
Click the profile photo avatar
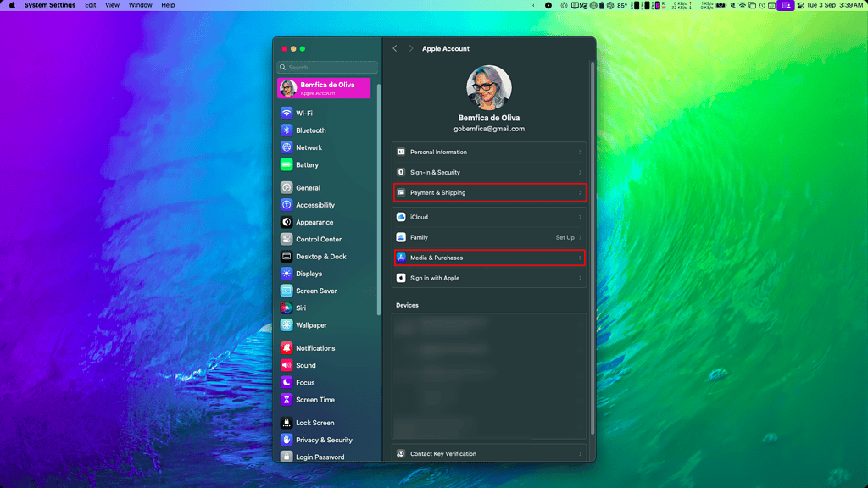coord(489,87)
